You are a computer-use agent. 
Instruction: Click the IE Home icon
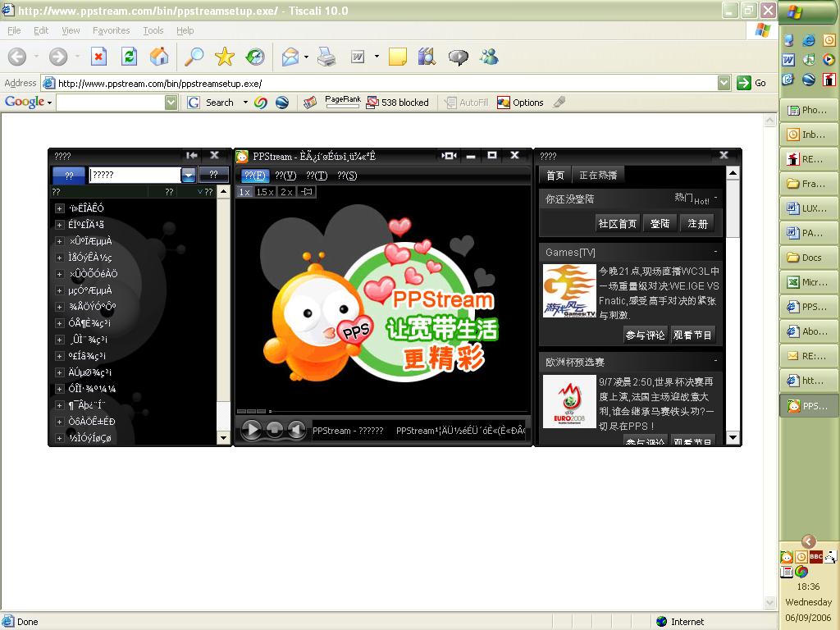[159, 57]
